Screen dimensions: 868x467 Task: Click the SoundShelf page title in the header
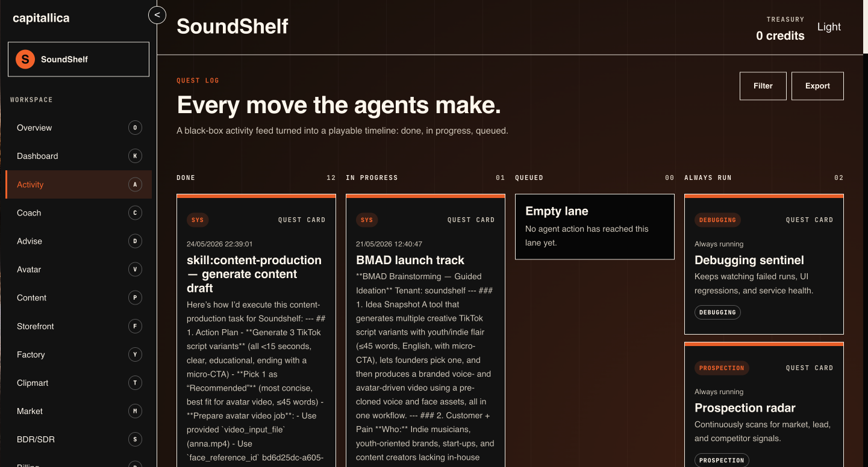(x=233, y=26)
